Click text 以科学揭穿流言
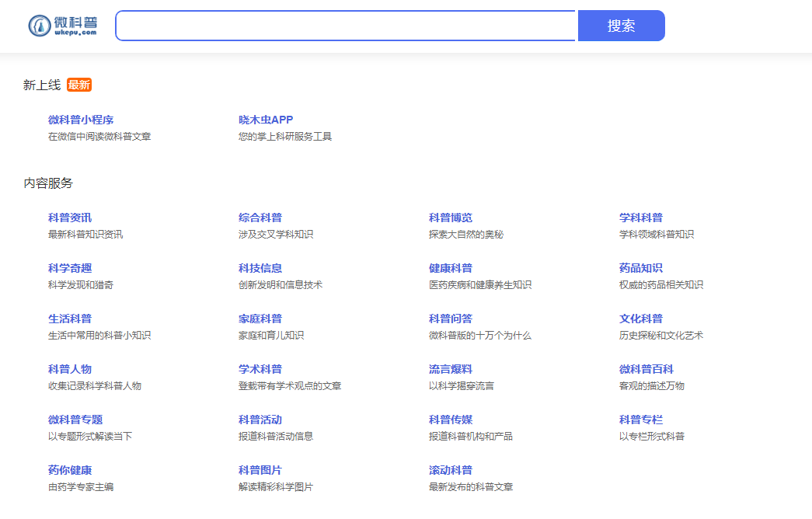Image resolution: width=812 pixels, height=519 pixels. pyautogui.click(x=462, y=386)
